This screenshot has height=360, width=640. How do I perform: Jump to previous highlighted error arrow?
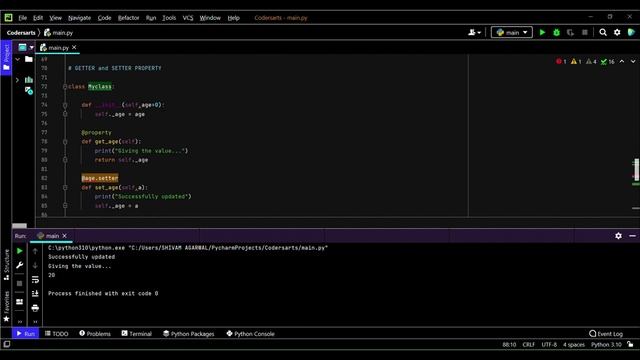click(622, 62)
